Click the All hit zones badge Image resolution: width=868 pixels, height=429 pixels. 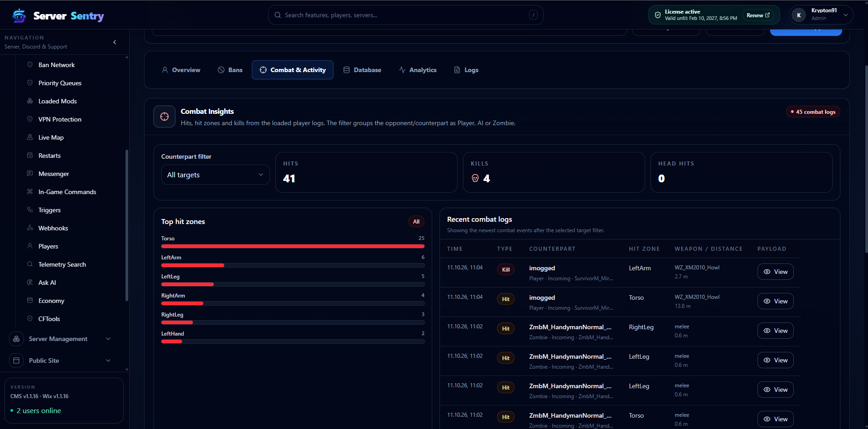tap(416, 221)
